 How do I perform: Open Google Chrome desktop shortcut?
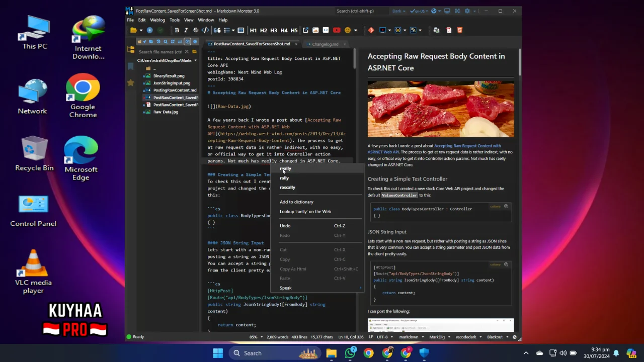[83, 96]
